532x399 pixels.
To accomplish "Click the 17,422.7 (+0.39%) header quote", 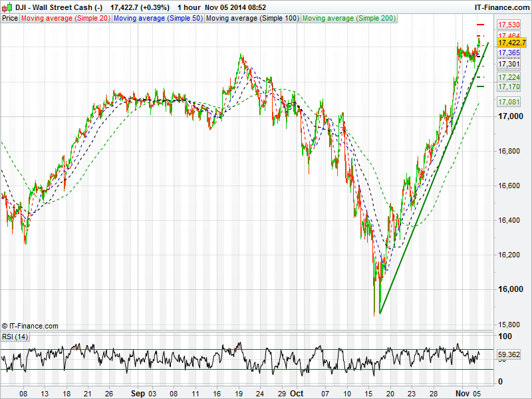I will coord(140,7).
